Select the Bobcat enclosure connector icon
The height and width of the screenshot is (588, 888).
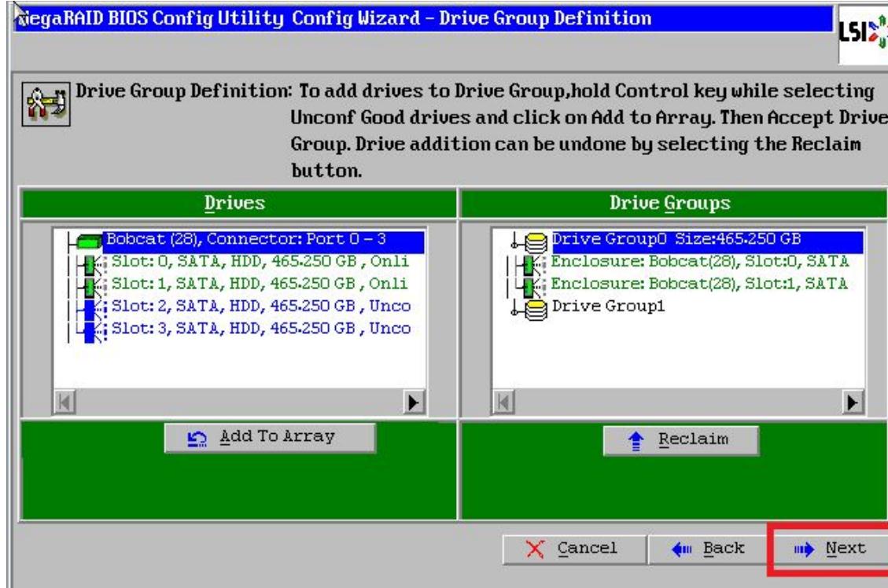pos(88,241)
